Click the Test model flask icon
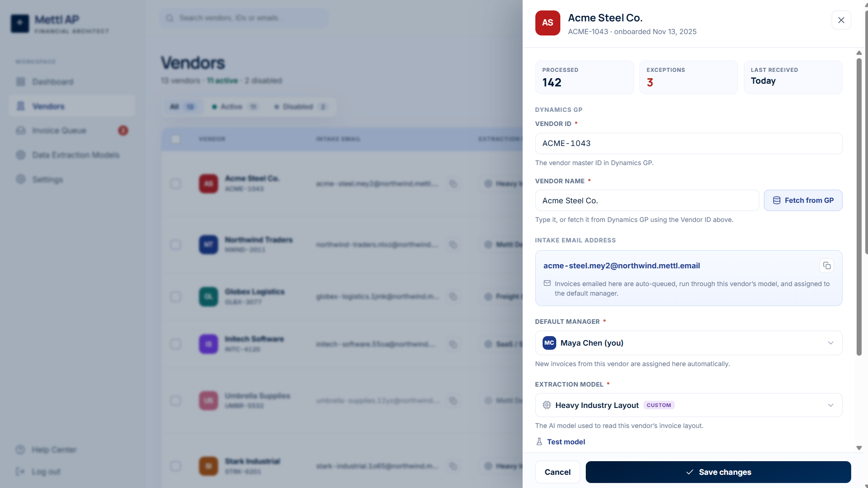The width and height of the screenshot is (868, 488). [539, 442]
